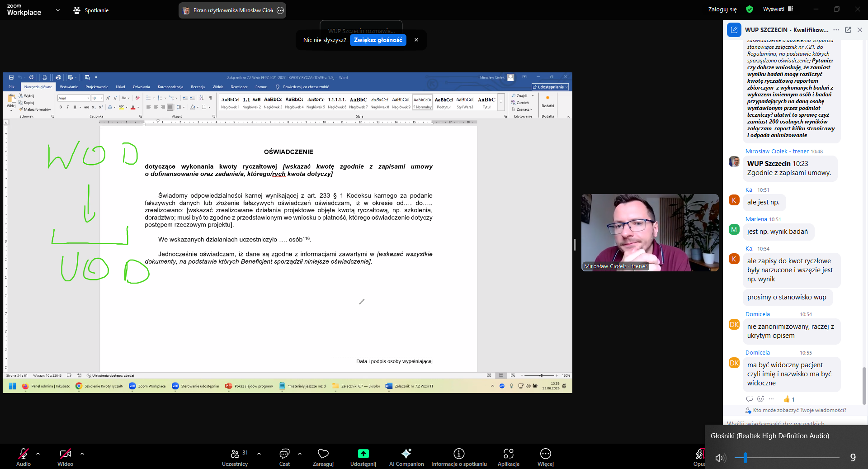Toggle Bold formatting in Word

(61, 107)
